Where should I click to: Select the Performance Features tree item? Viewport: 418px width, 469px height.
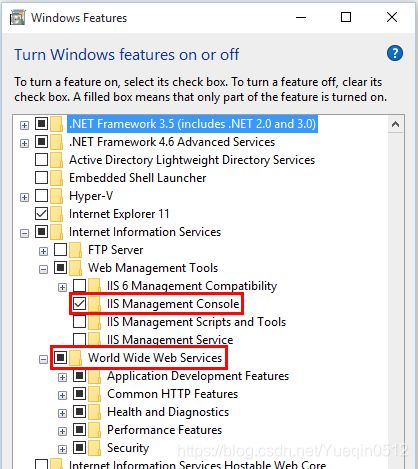164,430
